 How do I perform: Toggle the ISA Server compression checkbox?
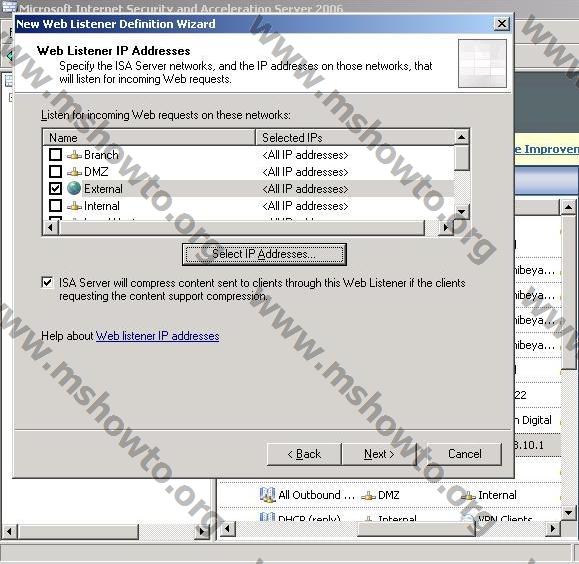(47, 283)
